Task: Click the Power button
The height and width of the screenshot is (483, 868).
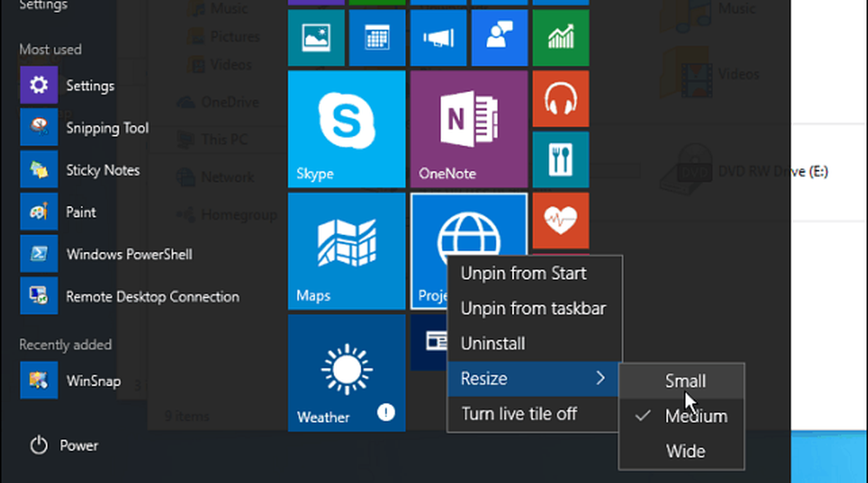Action: pyautogui.click(x=65, y=446)
